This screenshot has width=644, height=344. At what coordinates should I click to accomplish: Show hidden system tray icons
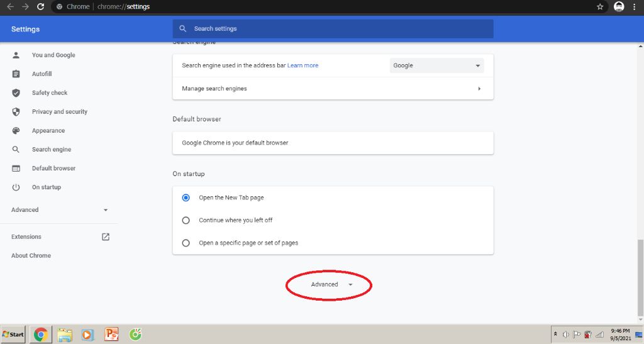555,334
